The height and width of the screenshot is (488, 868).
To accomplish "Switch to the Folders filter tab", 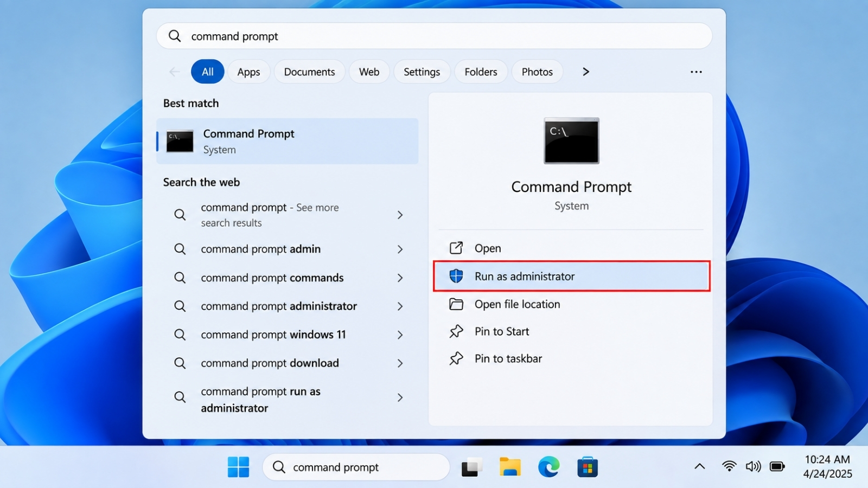I will pos(481,72).
